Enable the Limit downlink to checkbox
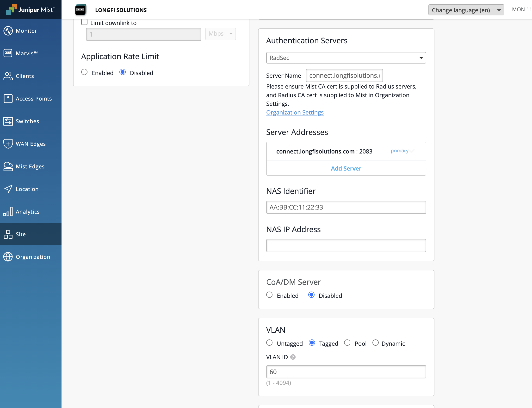Screen dimensions: 532x408 click(84, 22)
